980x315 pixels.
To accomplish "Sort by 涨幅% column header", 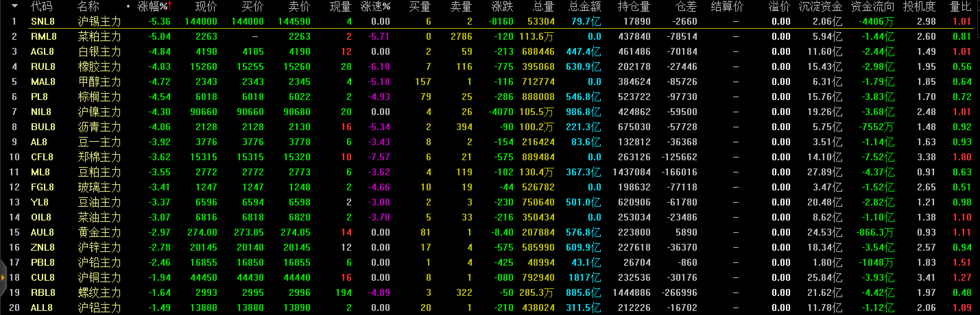I will coord(154,7).
